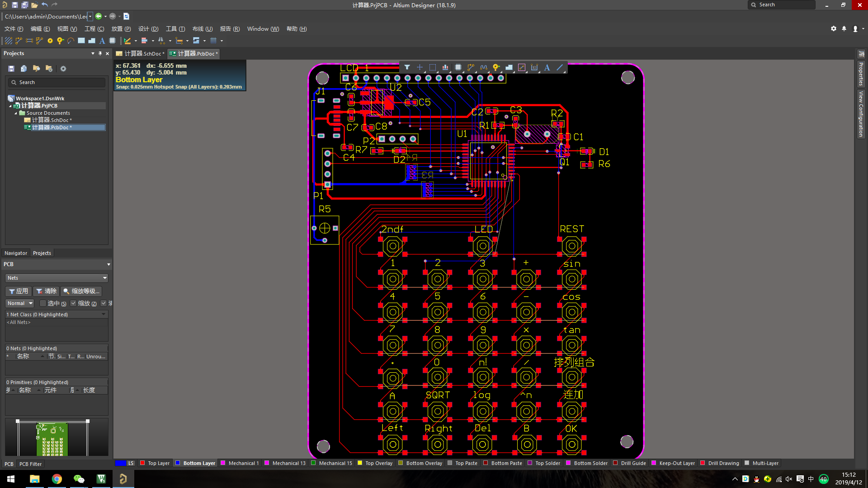
Task: Open the 设计 (D) menu
Action: (148, 29)
